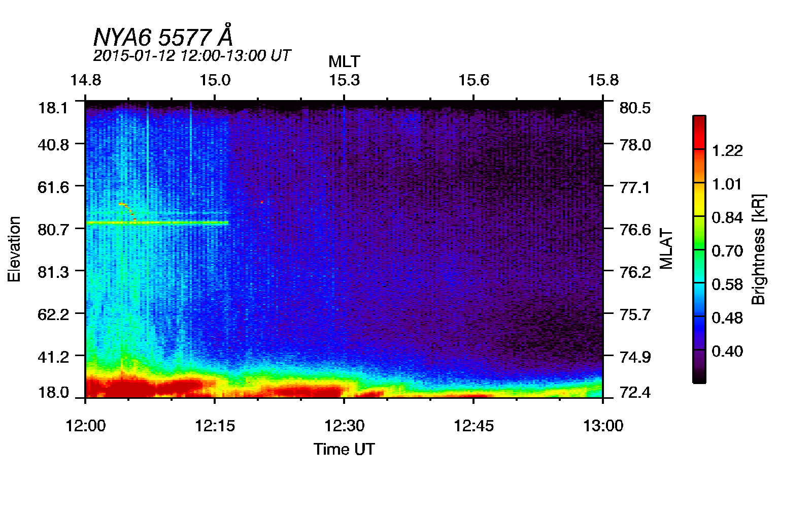Click colorbar value '0.40'
Screen dimensions: 812x508
[727, 352]
